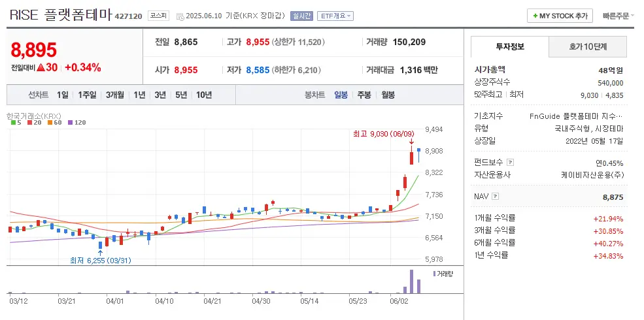Click the 거래량 volume legend marker
644x320 pixels.
pyautogui.click(x=434, y=273)
